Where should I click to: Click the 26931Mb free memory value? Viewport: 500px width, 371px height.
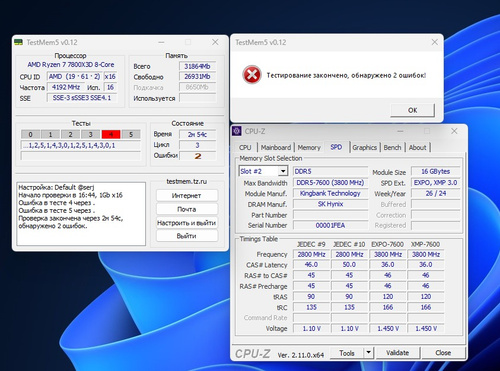(x=197, y=77)
